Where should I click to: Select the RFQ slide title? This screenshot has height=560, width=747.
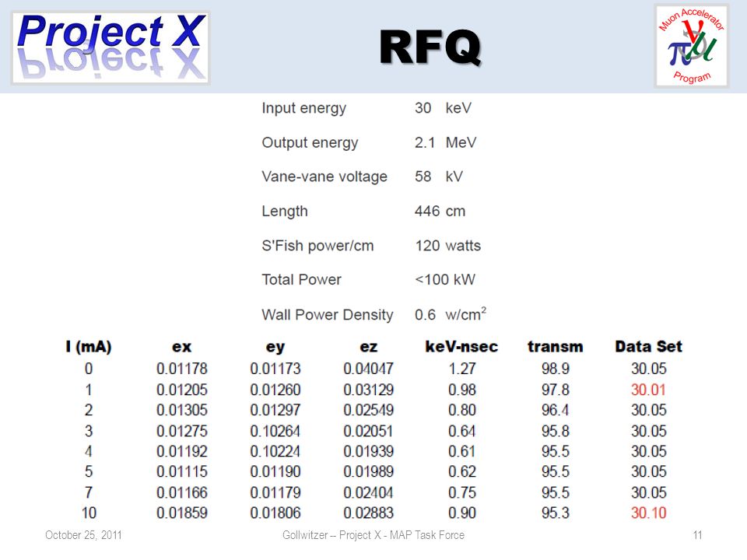tap(430, 47)
